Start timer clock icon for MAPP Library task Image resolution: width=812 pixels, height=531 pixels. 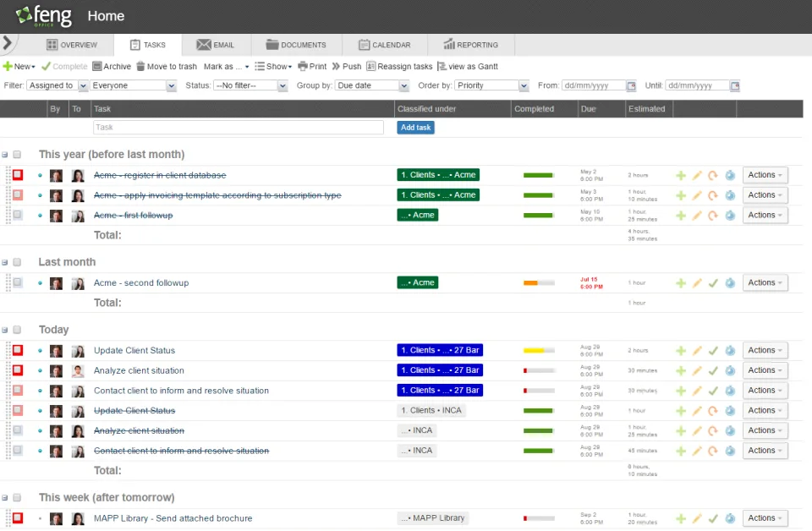click(730, 518)
